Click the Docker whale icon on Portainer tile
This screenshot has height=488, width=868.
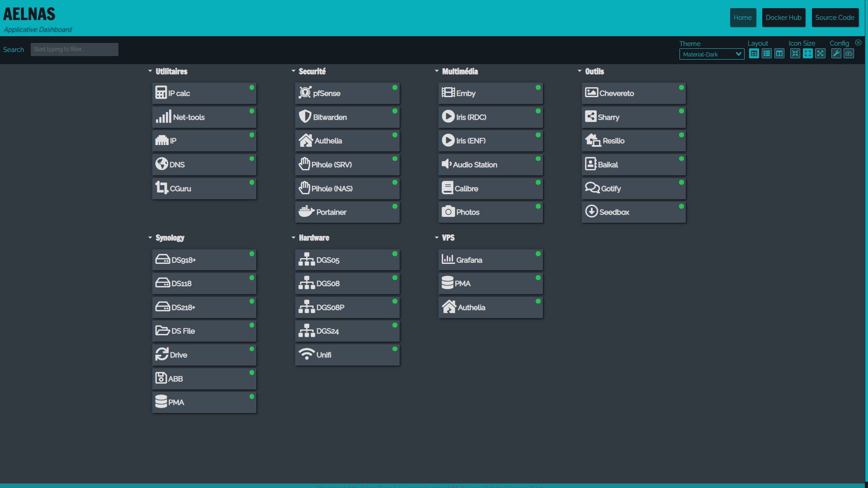click(x=306, y=211)
